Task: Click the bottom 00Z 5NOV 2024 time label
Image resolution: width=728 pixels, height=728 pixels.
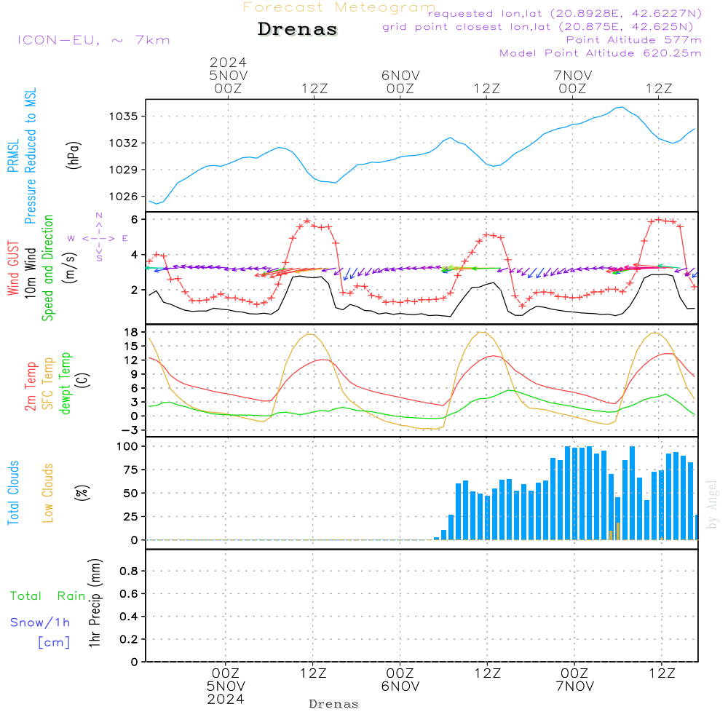Action: [x=226, y=687]
